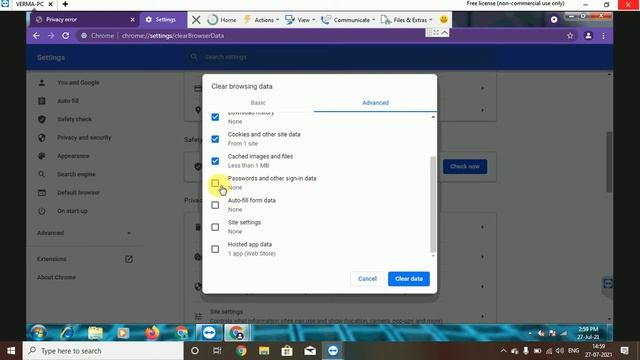Viewport: 640px width, 360px height.
Task: Open Firefox on the remote taskbar
Action: pos(152,333)
